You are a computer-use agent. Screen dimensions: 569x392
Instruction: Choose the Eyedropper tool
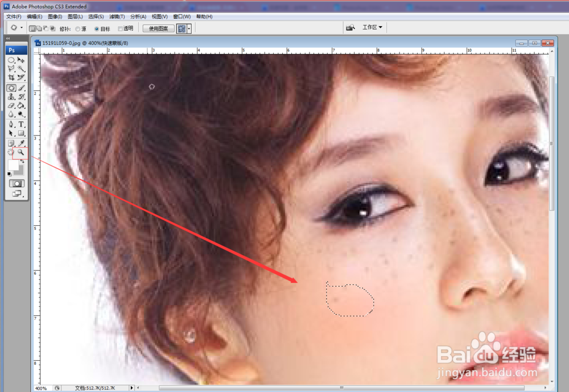click(x=20, y=142)
